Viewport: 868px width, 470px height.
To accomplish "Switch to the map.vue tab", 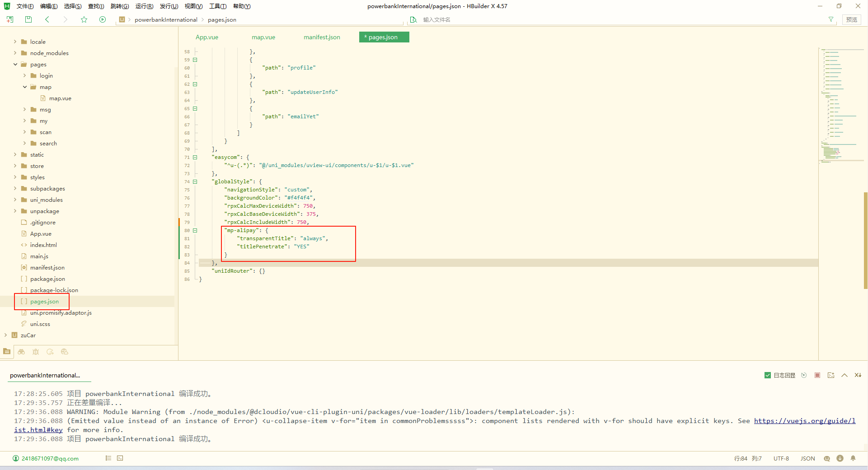I will click(263, 37).
